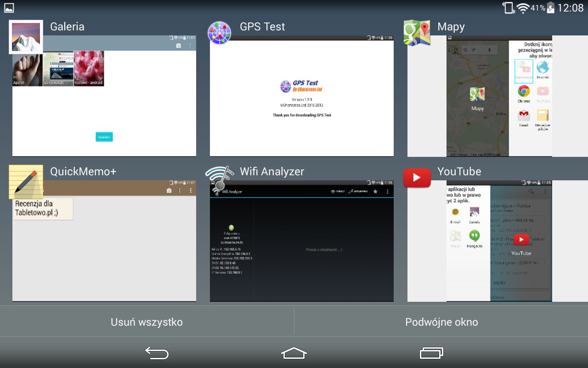Screen dimensions: 588x368
Task: Open the Mapy app icon
Action: (417, 33)
